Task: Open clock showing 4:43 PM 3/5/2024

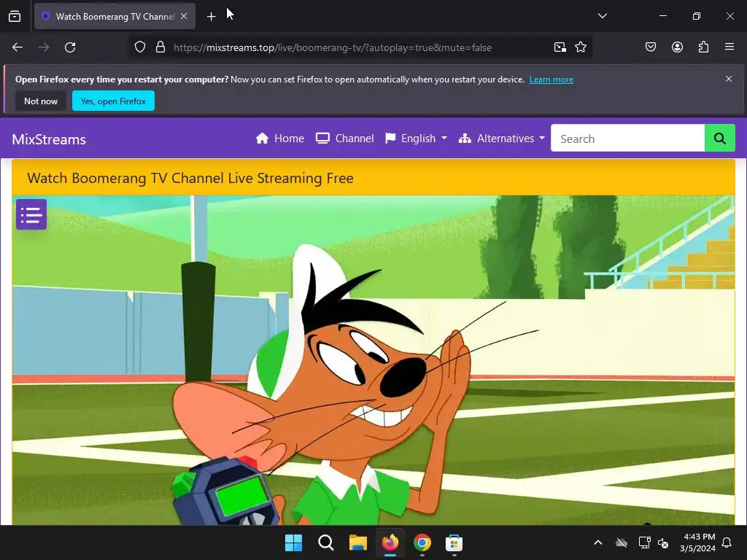Action: (x=697, y=542)
